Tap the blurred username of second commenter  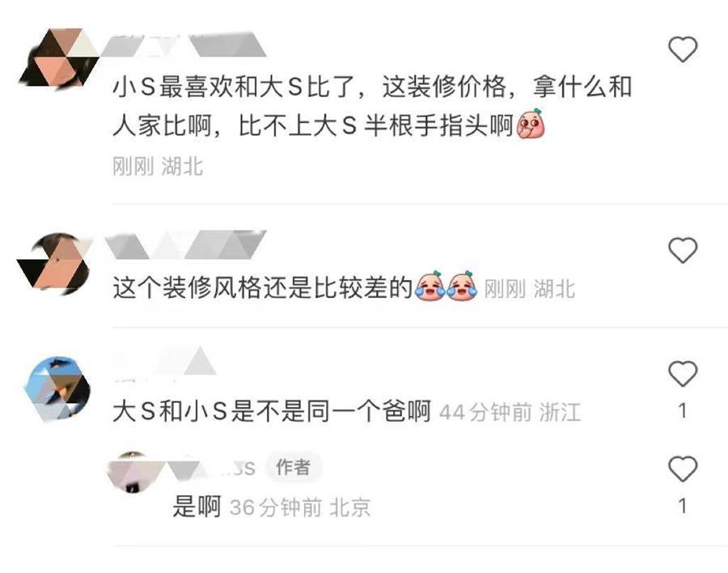(186, 244)
